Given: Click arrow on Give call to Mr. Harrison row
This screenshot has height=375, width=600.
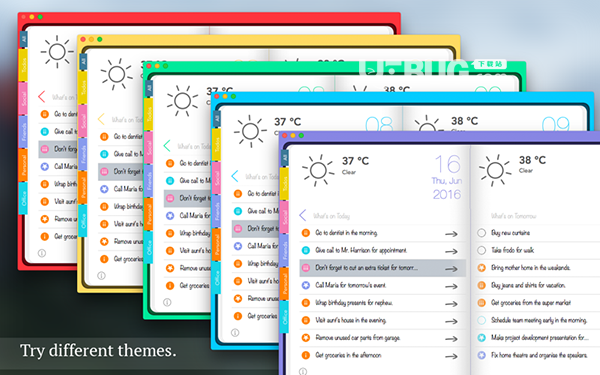Looking at the screenshot, I should click(x=452, y=251).
